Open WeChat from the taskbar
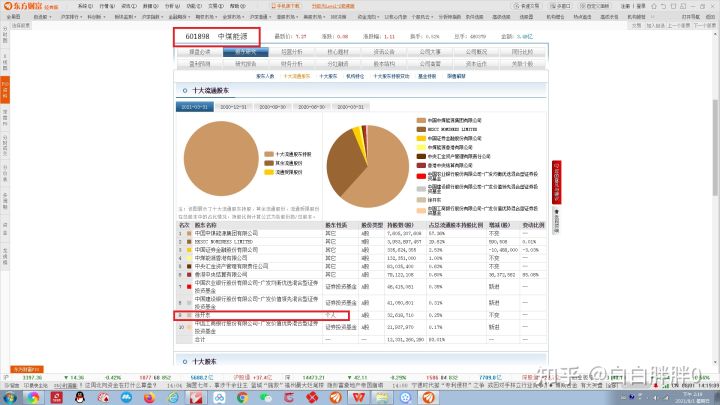The width and height of the screenshot is (720, 405). [x=265, y=398]
